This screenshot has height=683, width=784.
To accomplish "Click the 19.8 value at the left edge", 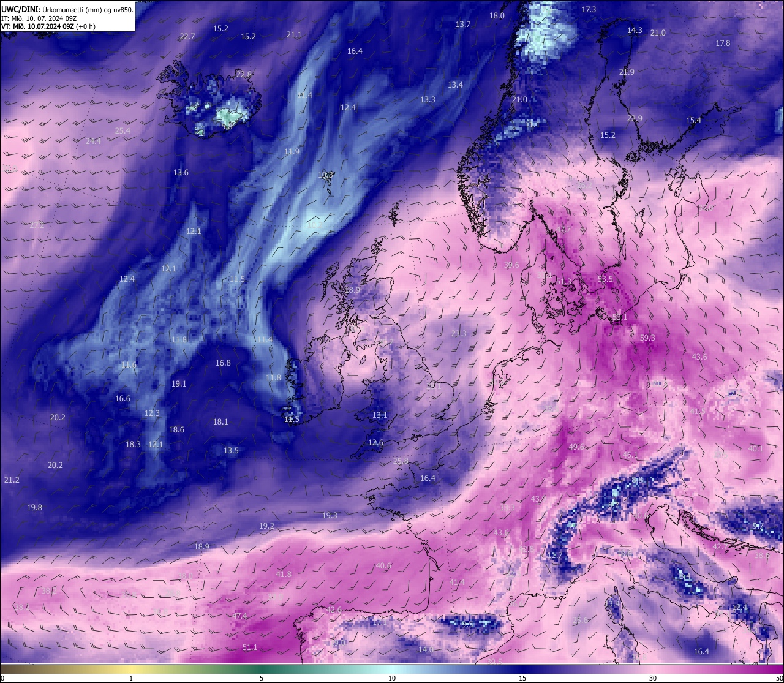I will tap(34, 508).
